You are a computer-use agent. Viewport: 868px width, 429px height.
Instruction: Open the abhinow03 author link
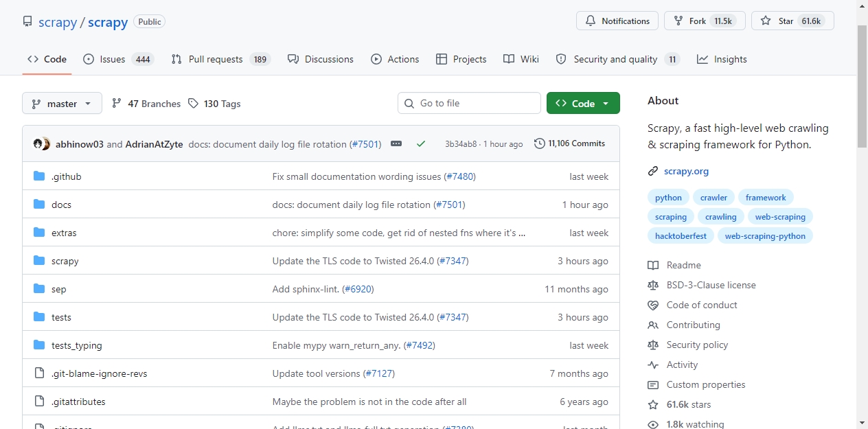point(80,144)
